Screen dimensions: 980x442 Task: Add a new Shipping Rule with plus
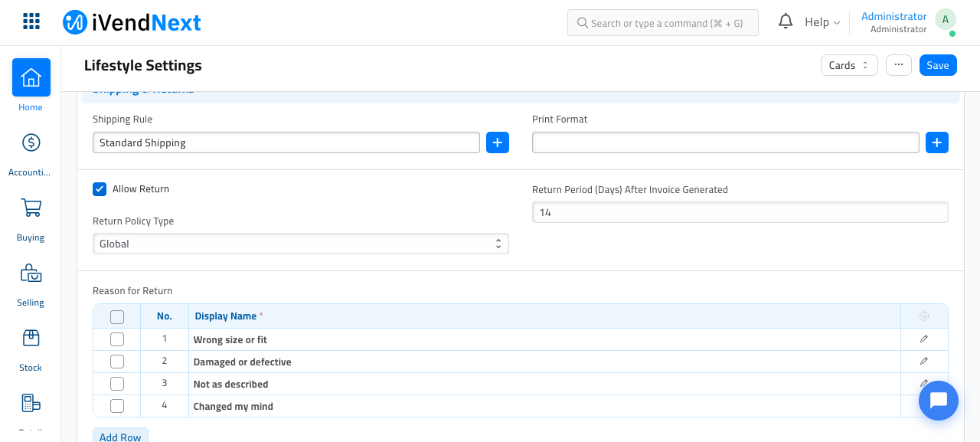(x=498, y=142)
